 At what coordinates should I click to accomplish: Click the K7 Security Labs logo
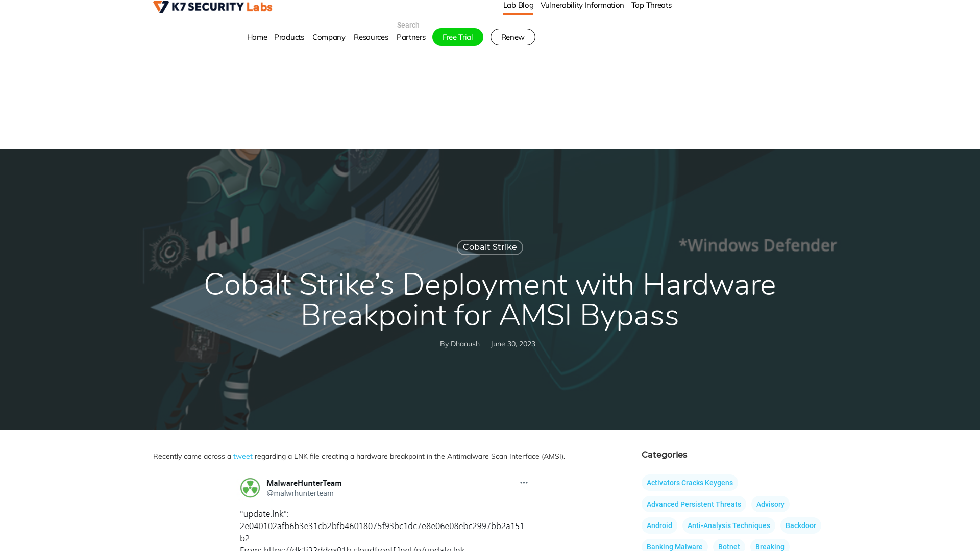pos(213,6)
